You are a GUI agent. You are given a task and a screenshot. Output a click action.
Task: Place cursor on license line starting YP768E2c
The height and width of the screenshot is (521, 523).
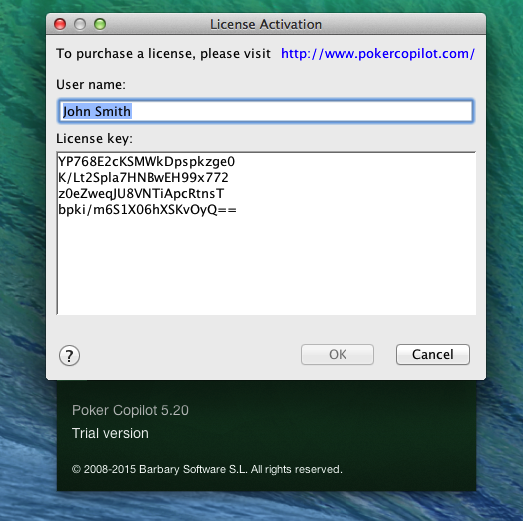coord(146,161)
